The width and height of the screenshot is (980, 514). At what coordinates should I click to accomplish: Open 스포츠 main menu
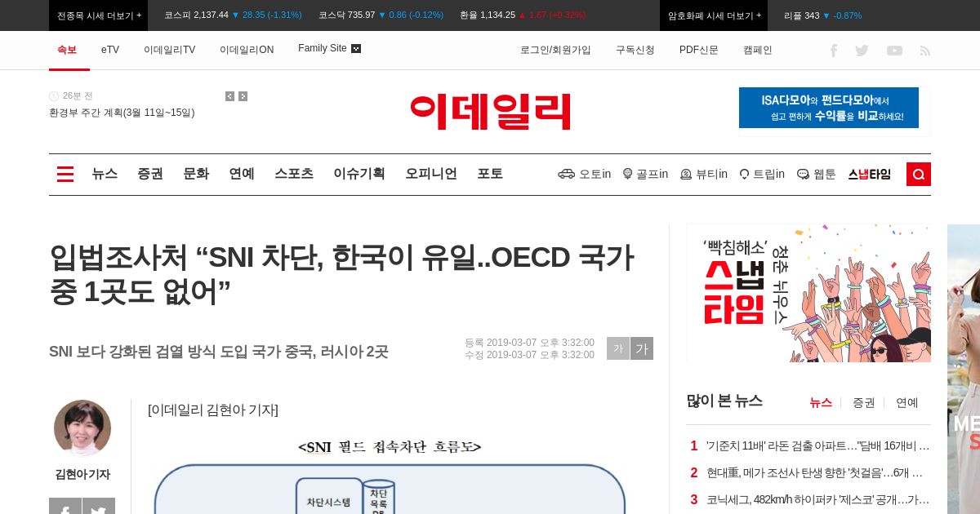coord(294,174)
